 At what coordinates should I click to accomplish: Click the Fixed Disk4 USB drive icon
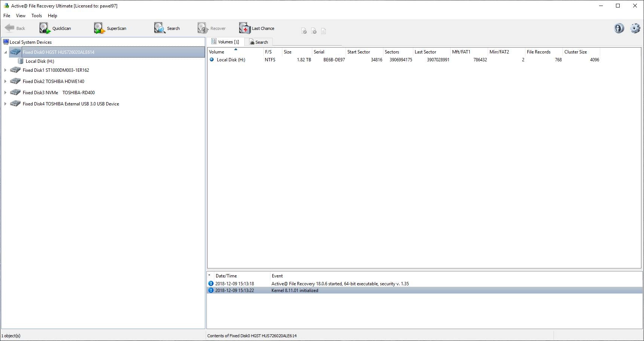tap(15, 104)
